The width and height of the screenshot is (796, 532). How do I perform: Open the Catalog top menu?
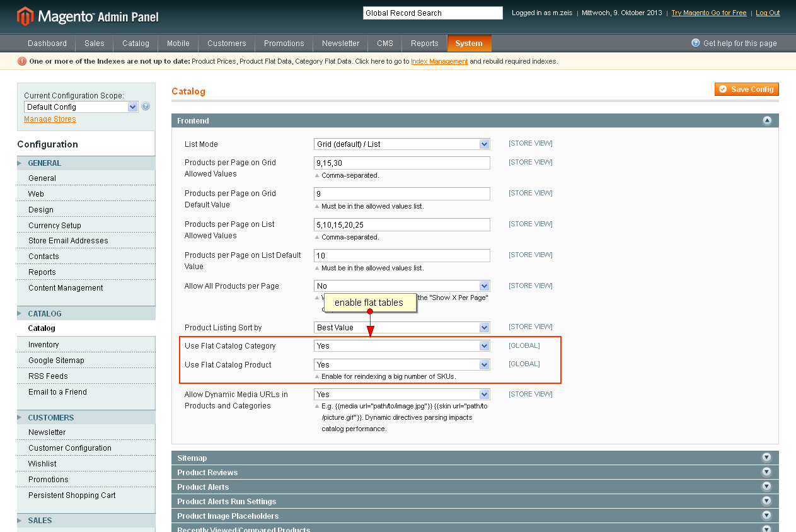click(136, 43)
